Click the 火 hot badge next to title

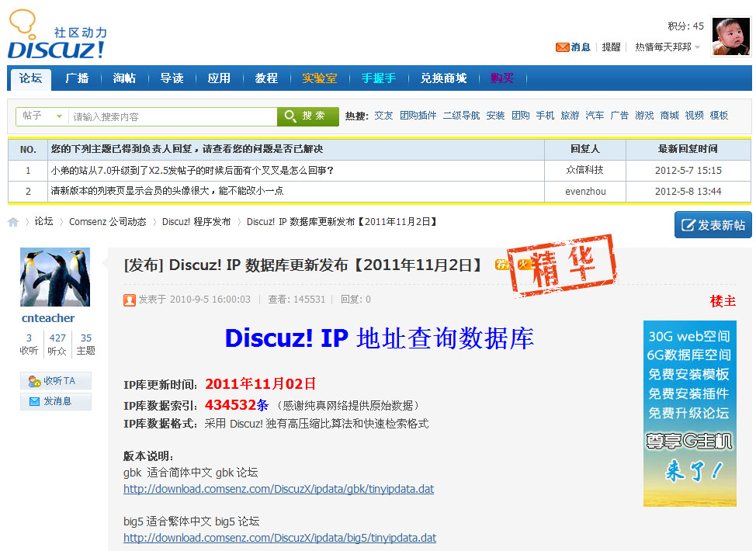click(x=522, y=265)
